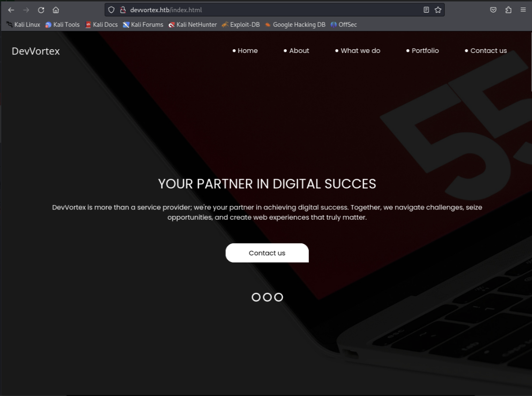Open the Pocket save icon

click(493, 10)
